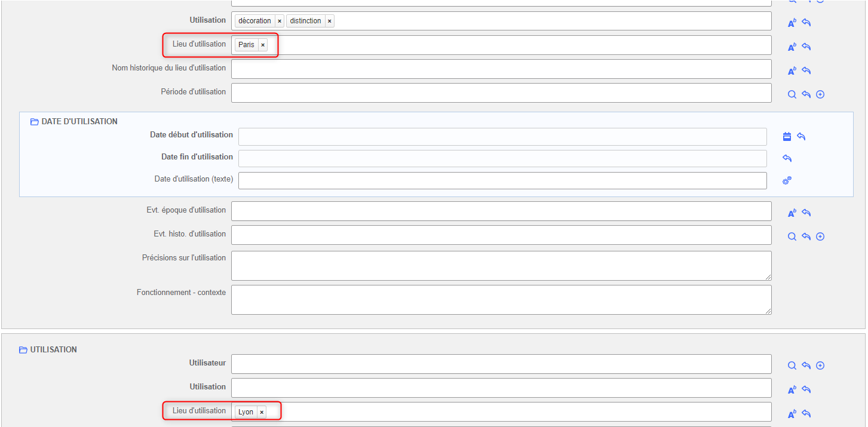Image resolution: width=868 pixels, height=427 pixels.
Task: Open the Ab lexicon icon on Lyon row
Action: [792, 413]
